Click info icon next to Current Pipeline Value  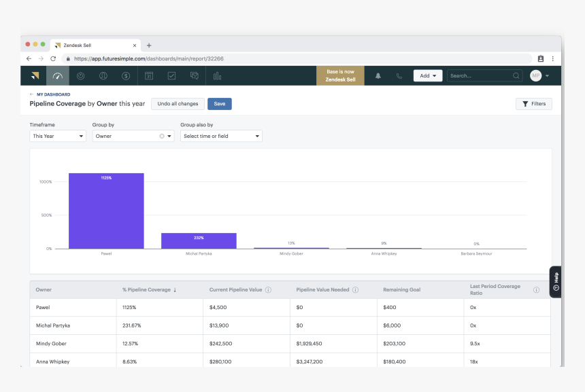tap(268, 290)
